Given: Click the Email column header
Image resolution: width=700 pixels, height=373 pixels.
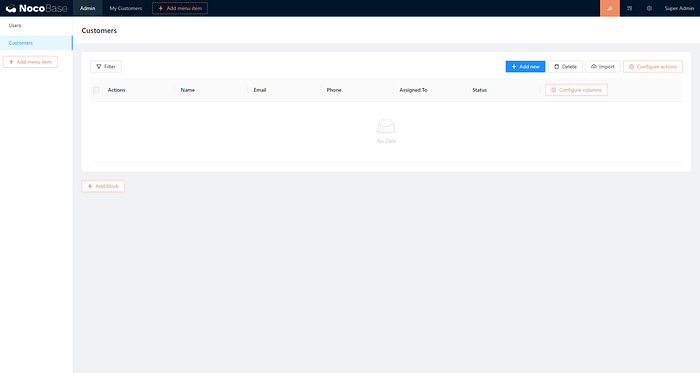Looking at the screenshot, I should 260,90.
